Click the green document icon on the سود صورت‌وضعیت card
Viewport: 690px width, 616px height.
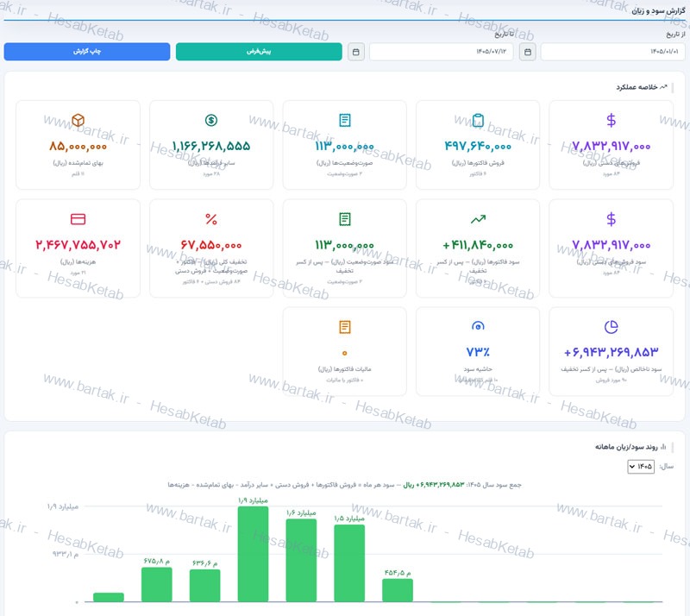tap(345, 219)
